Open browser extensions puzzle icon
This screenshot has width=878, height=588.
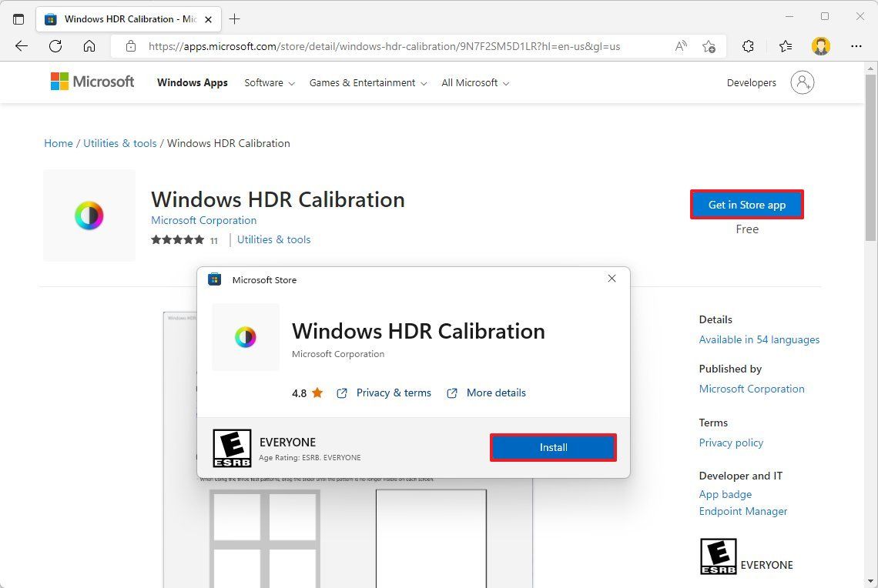point(748,46)
